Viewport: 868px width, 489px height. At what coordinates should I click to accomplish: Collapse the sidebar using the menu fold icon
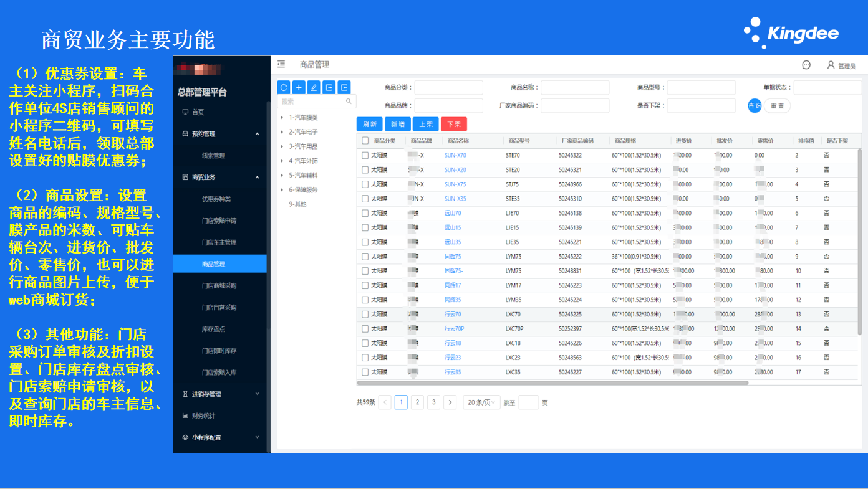pyautogui.click(x=281, y=64)
